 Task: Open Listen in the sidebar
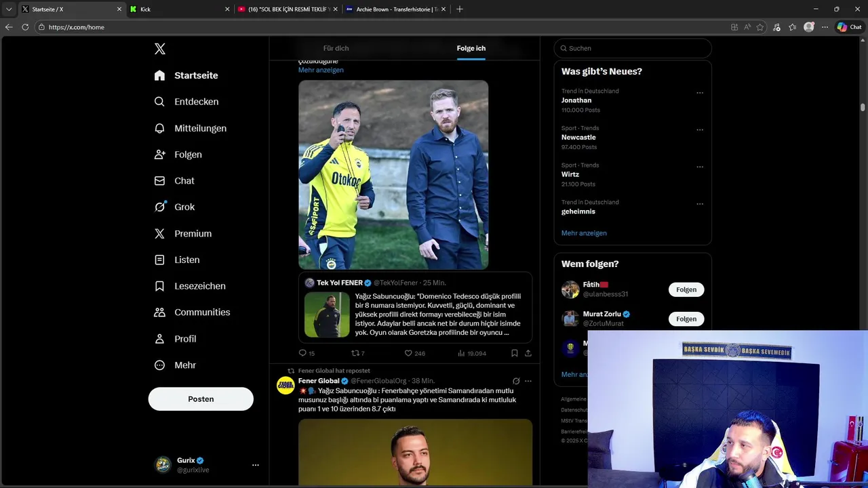pos(176,260)
